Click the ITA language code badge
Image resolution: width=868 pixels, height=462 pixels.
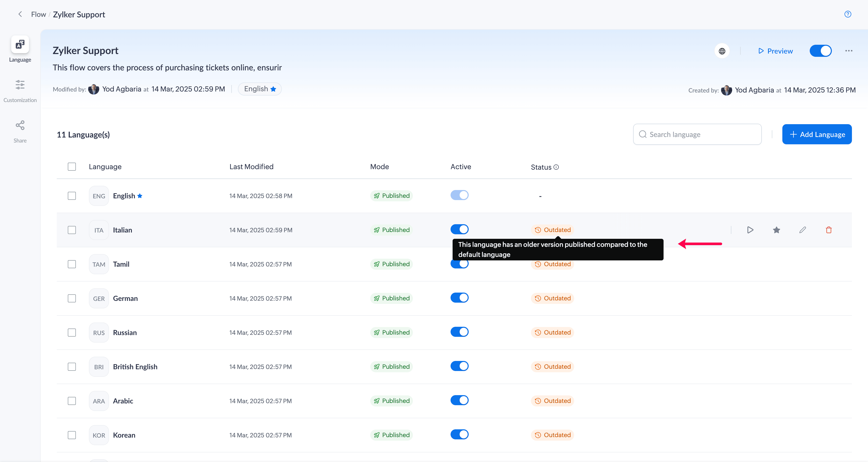coord(99,230)
